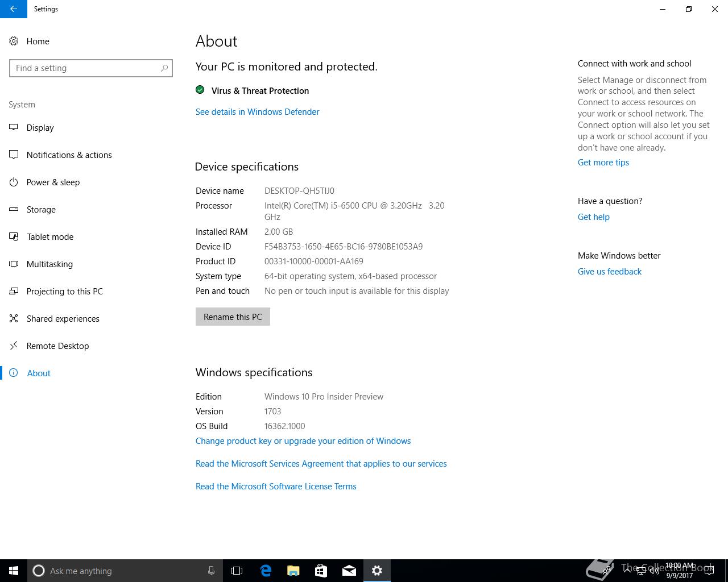Click Installed RAM value 2.00 GB
The image size is (728, 582).
click(x=279, y=232)
